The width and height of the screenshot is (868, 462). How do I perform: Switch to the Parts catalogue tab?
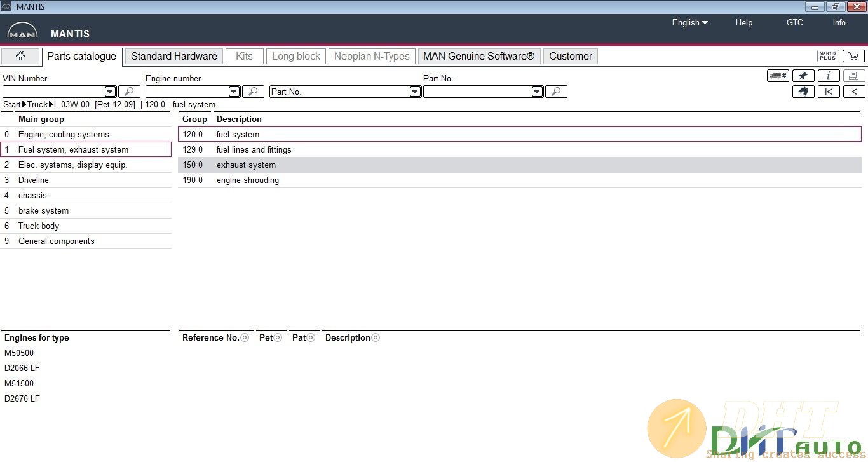[x=81, y=56]
